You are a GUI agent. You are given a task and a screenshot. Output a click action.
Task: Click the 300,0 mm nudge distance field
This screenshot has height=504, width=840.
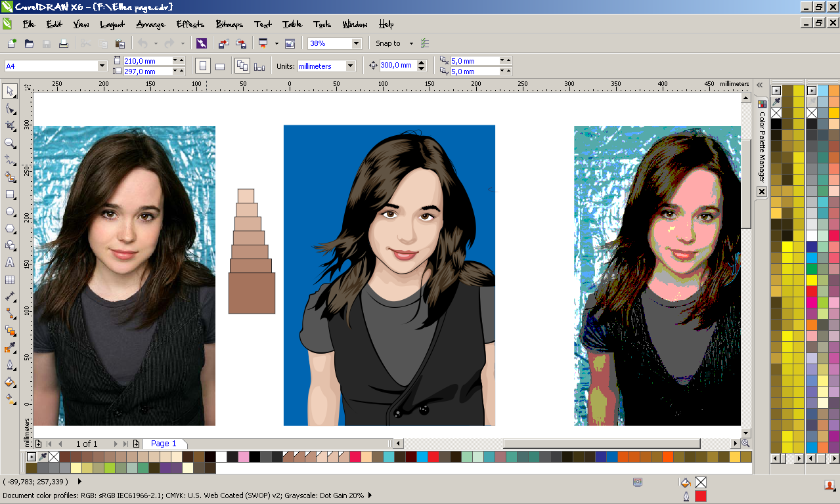point(397,66)
